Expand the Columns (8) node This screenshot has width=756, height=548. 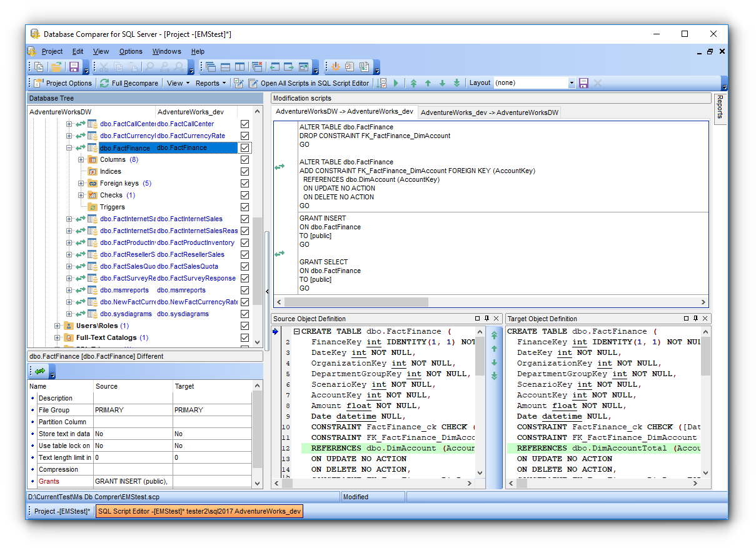tap(81, 160)
